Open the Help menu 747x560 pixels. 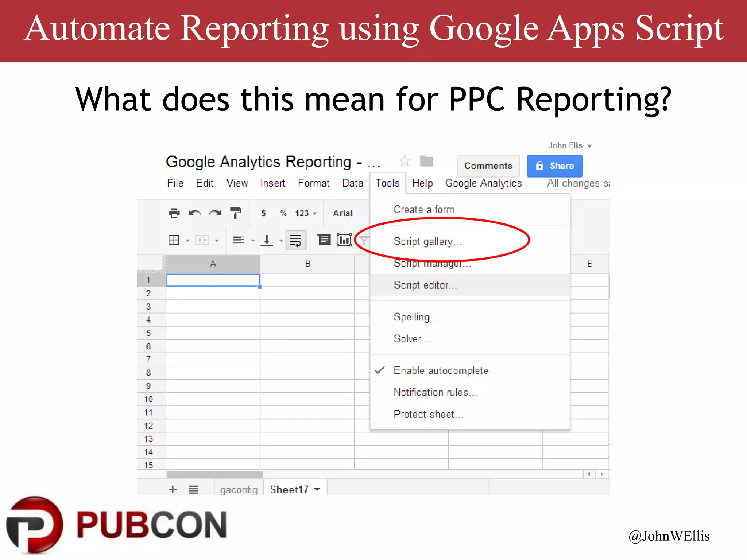click(x=422, y=183)
